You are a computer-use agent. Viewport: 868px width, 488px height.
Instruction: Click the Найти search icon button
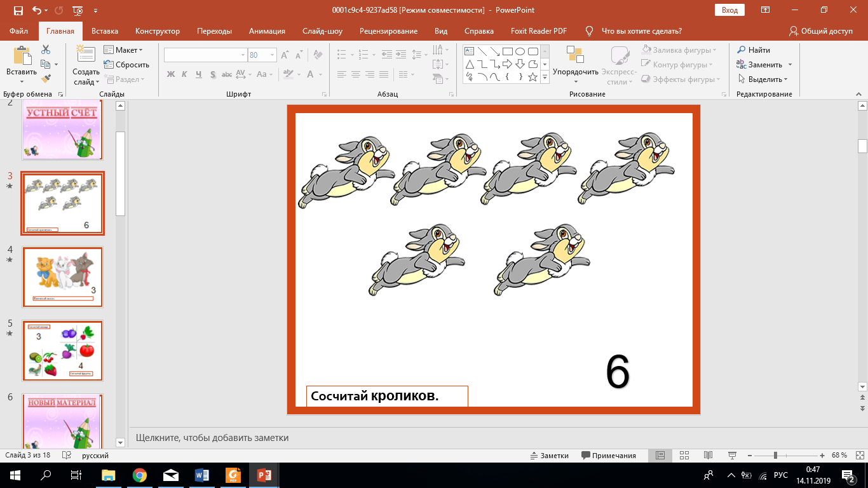coord(754,50)
